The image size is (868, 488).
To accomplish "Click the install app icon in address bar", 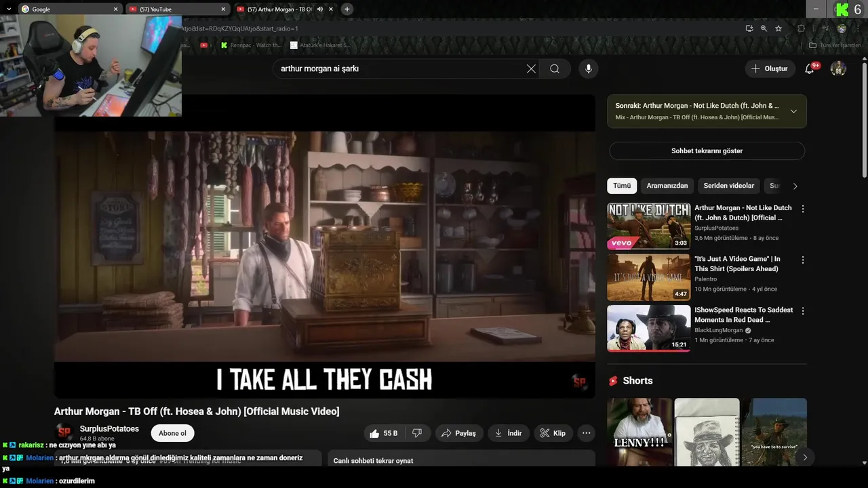I will pos(749,28).
